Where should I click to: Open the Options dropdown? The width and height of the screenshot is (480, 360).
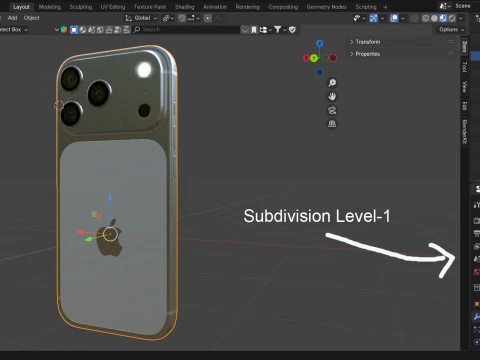451,30
